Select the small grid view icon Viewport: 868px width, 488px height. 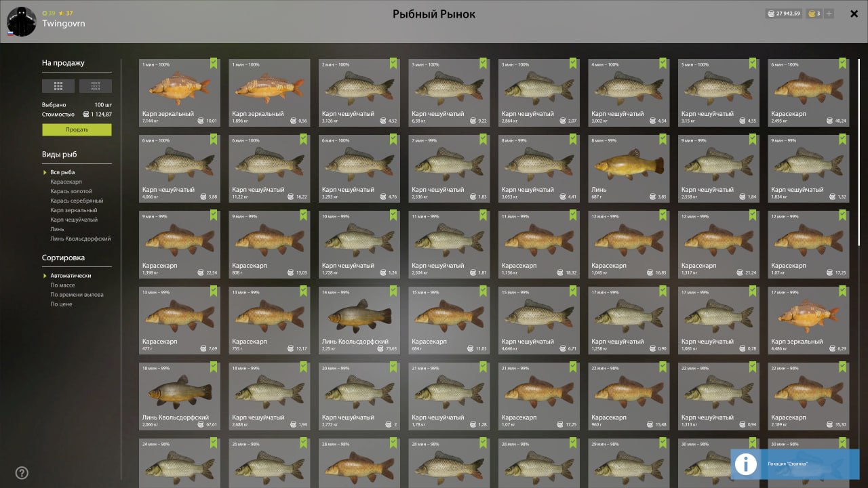[x=96, y=86]
